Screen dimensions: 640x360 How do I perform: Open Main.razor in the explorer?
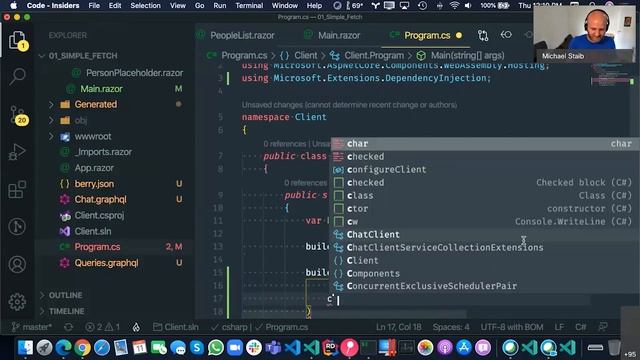[101, 89]
